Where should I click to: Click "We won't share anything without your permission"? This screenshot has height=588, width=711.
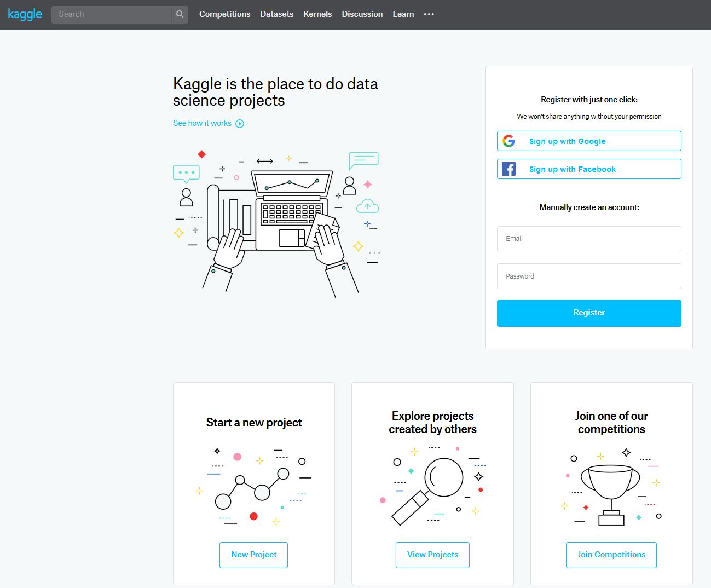click(x=589, y=117)
